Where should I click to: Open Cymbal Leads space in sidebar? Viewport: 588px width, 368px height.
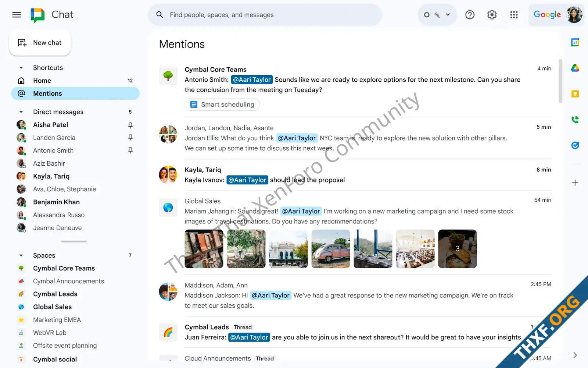click(x=75, y=294)
